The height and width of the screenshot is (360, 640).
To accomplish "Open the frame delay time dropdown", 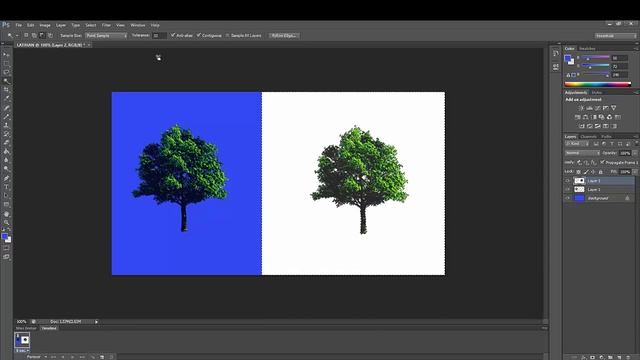I will click(22, 351).
